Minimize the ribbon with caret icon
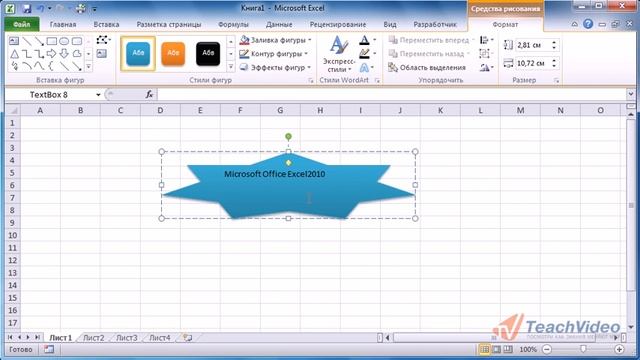Screen dimensions: 640x360 point(575,24)
